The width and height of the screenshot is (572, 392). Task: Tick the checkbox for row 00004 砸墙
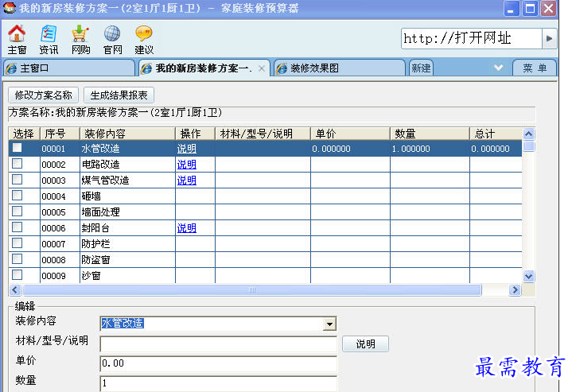pos(18,195)
